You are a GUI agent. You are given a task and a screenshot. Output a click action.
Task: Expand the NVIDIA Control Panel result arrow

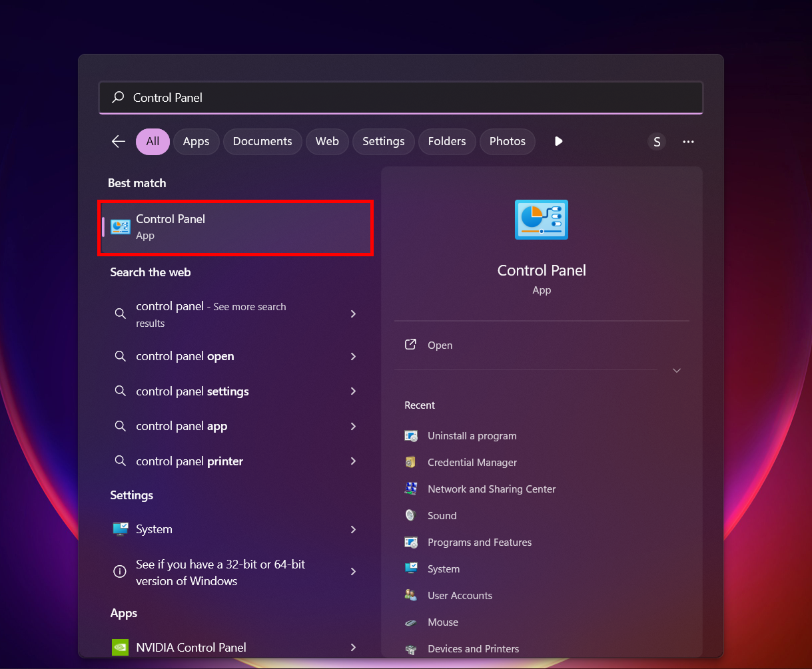pos(353,647)
